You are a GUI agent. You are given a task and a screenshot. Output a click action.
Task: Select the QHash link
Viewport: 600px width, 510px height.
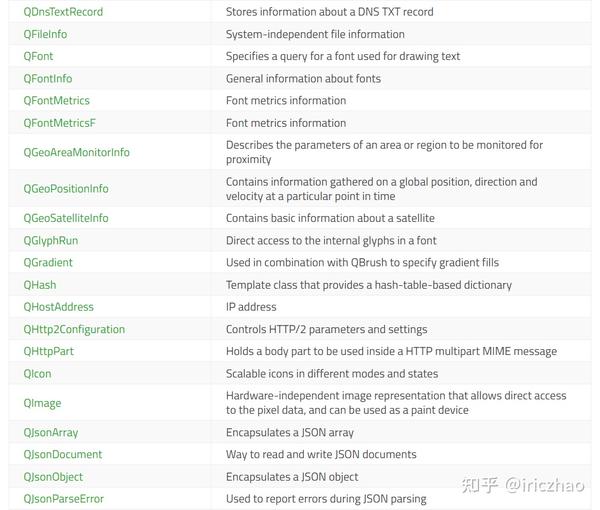(x=40, y=285)
